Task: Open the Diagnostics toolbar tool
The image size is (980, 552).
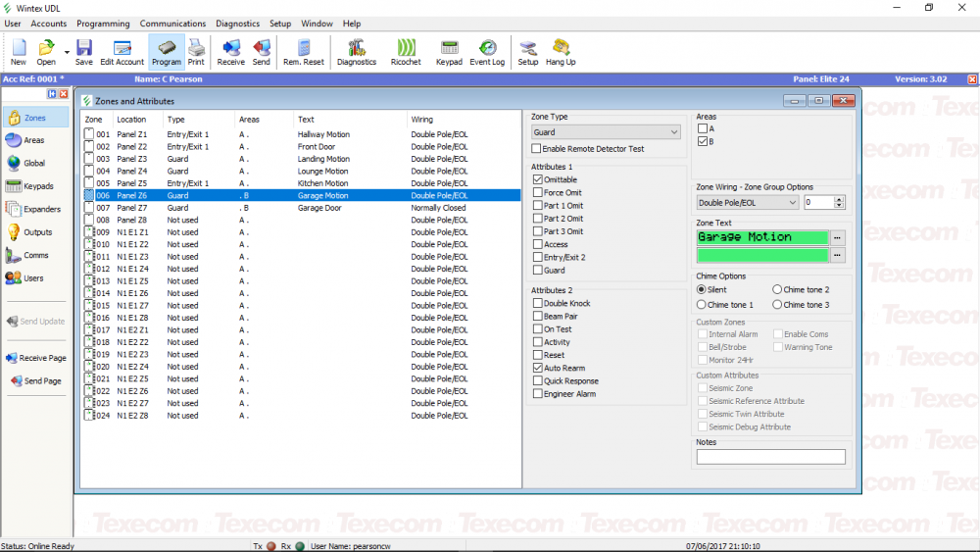Action: tap(356, 51)
